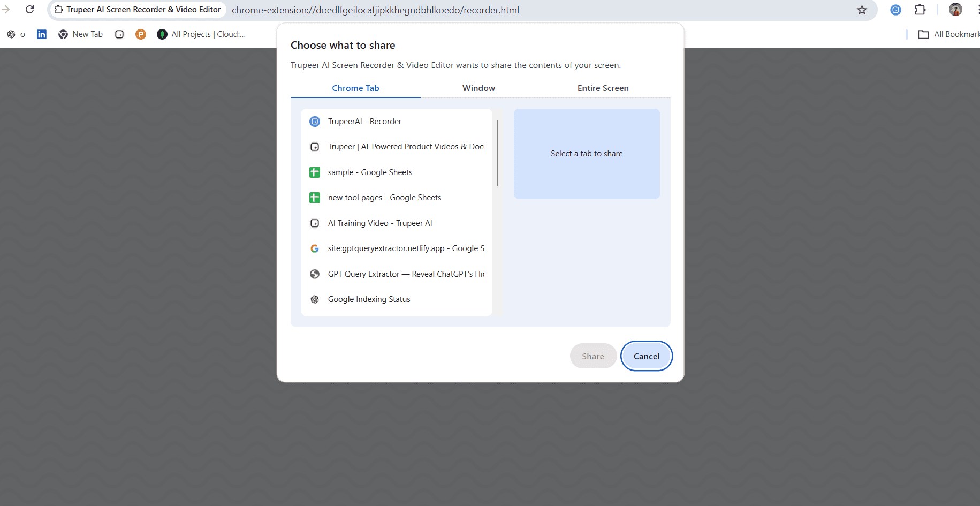The height and width of the screenshot is (506, 980).
Task: Cancel the screen sharing dialog
Action: point(647,356)
